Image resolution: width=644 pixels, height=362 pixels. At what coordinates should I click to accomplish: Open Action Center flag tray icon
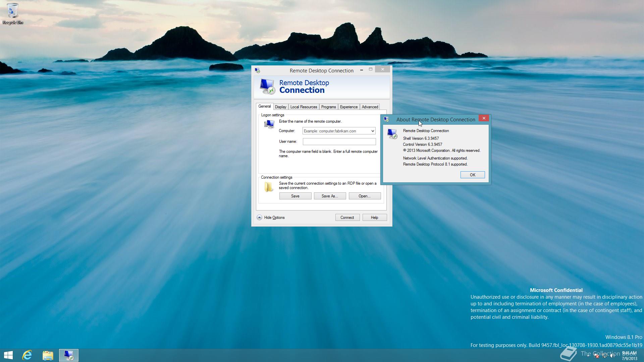point(596,356)
